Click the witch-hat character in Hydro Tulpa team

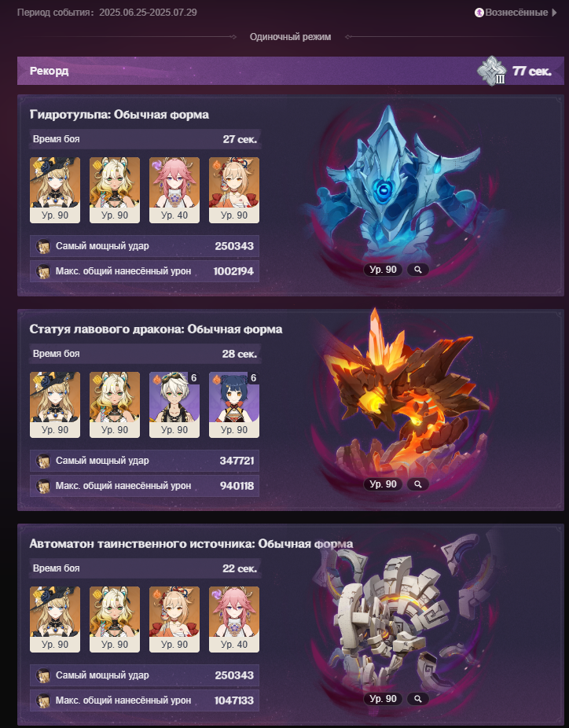click(55, 190)
